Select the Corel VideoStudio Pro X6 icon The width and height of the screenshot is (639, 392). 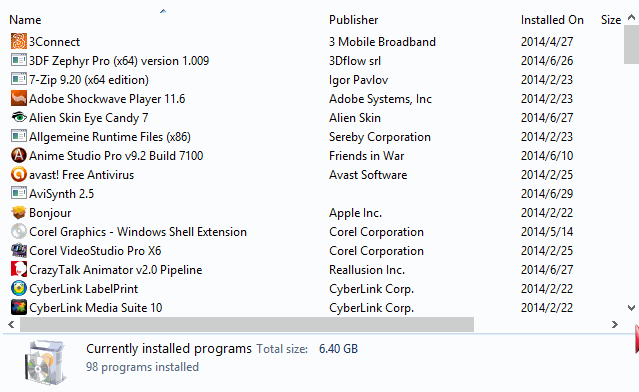click(x=19, y=251)
